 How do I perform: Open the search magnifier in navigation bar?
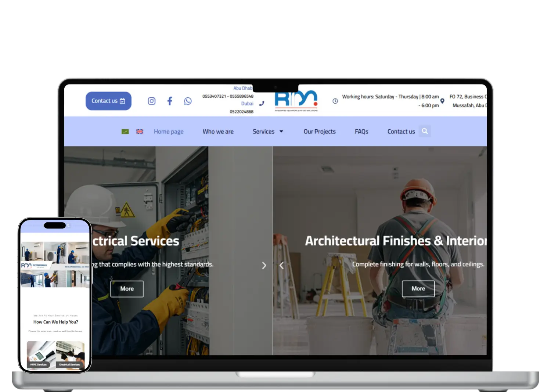[425, 131]
